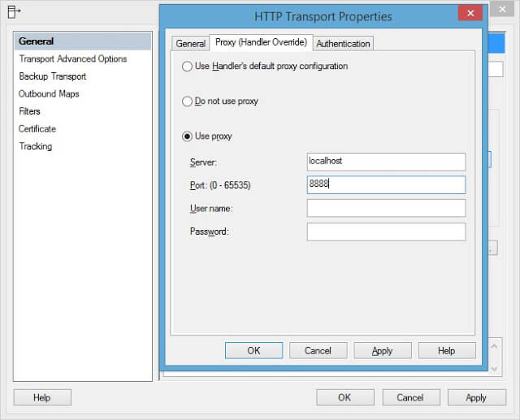This screenshot has height=420, width=520.
Task: Click the User name input field
Action: (386, 208)
